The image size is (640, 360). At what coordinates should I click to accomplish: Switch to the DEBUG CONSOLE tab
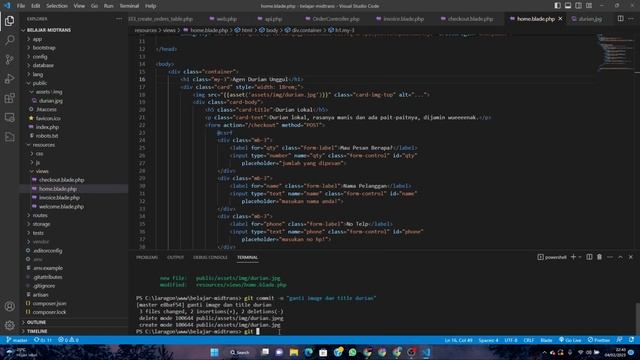coord(210,258)
